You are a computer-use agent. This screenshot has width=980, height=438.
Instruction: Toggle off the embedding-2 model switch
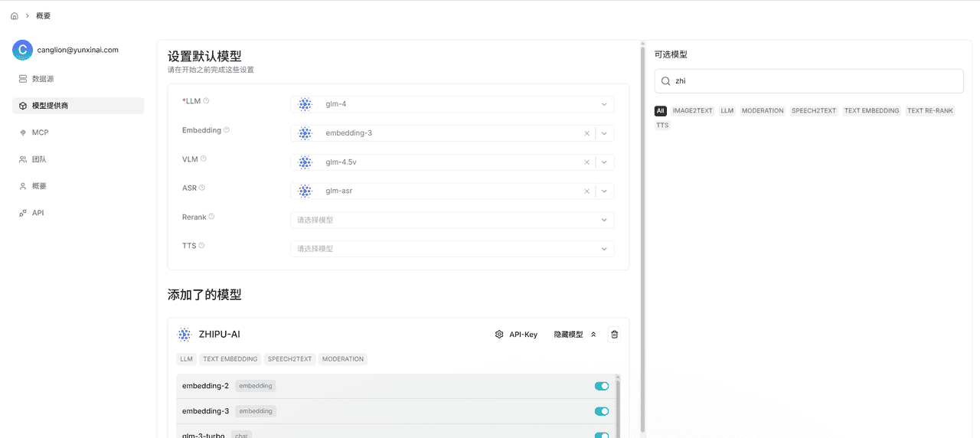point(602,386)
